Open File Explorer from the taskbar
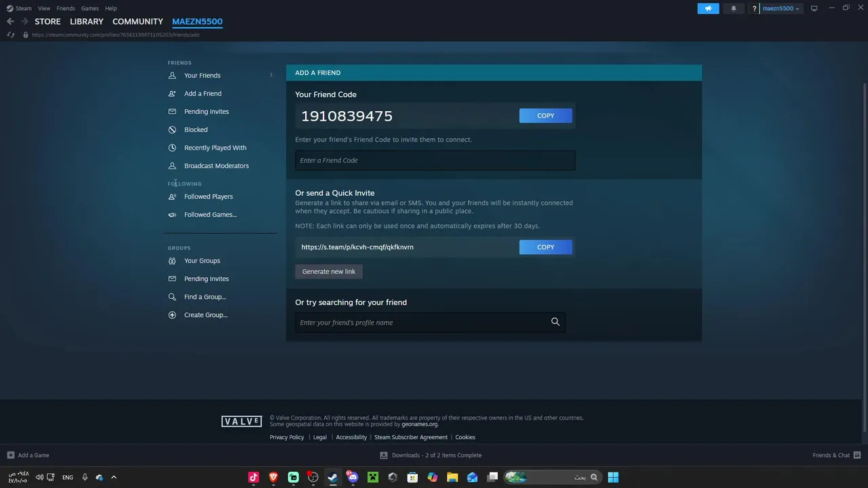Image resolution: width=868 pixels, height=488 pixels. [452, 477]
